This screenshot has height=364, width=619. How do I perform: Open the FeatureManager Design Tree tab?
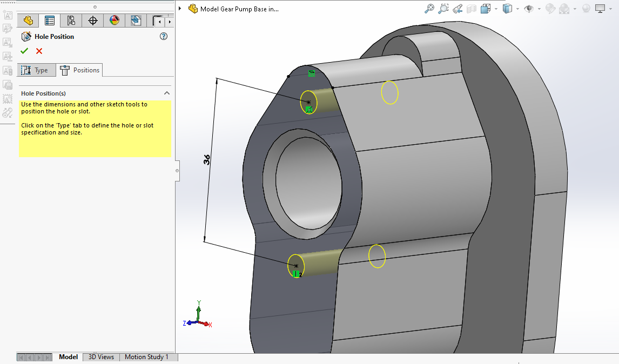(x=28, y=21)
